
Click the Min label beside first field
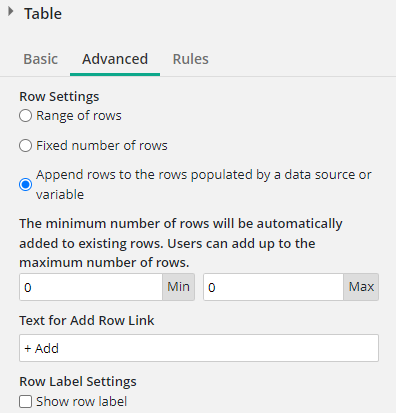coord(179,287)
